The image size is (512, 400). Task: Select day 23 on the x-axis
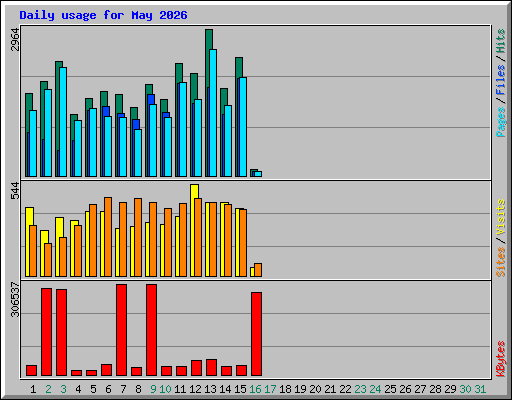pyautogui.click(x=360, y=389)
